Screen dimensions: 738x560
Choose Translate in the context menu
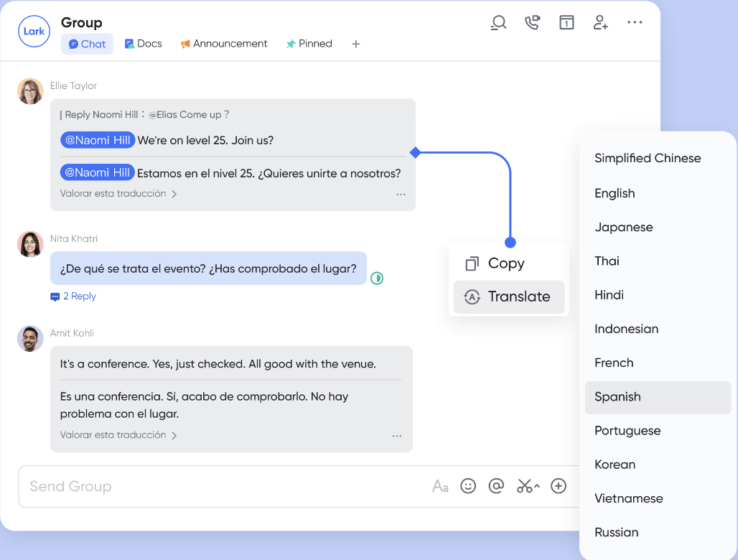pyautogui.click(x=509, y=297)
